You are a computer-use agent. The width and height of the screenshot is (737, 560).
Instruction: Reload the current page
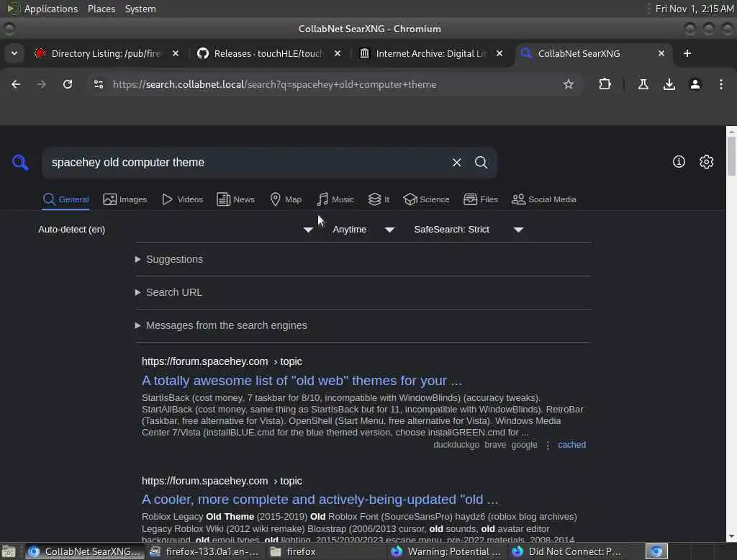click(x=68, y=84)
